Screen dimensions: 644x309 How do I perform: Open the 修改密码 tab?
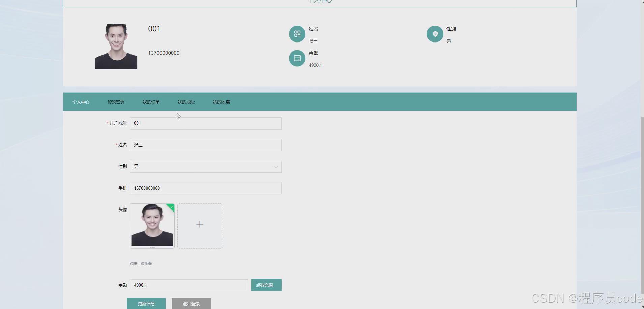coord(116,102)
